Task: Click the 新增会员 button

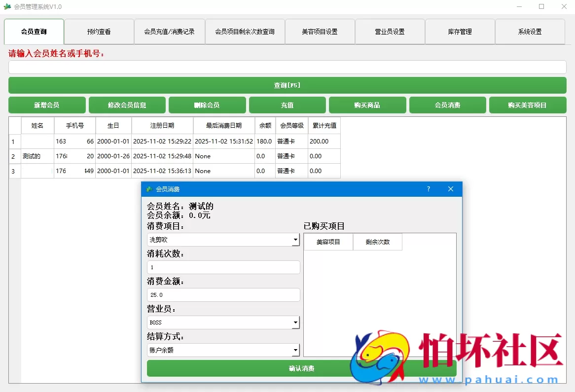Action: point(47,105)
